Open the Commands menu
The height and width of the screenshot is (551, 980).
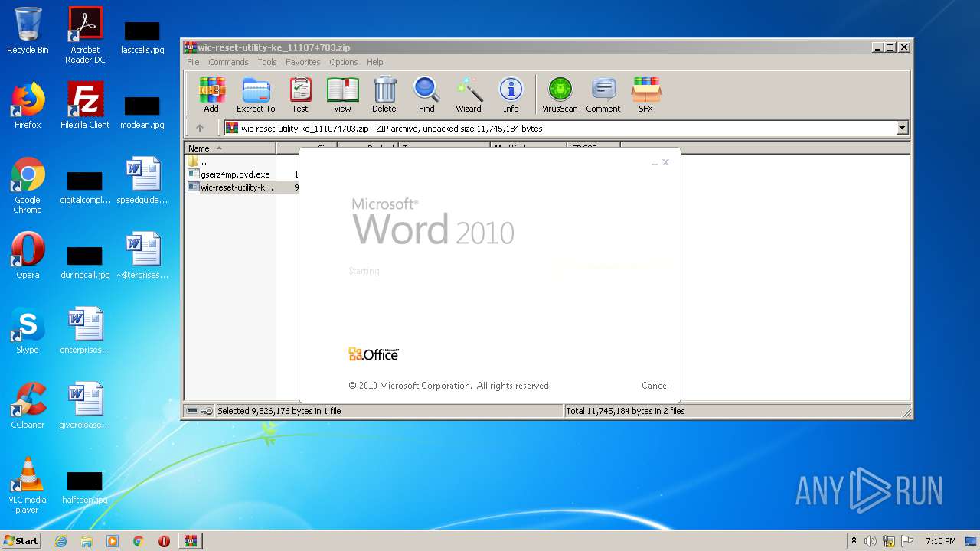pyautogui.click(x=228, y=62)
